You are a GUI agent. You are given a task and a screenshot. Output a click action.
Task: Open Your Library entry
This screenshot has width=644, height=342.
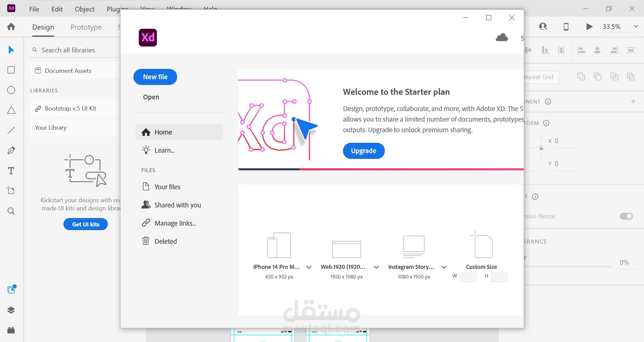[x=75, y=128]
